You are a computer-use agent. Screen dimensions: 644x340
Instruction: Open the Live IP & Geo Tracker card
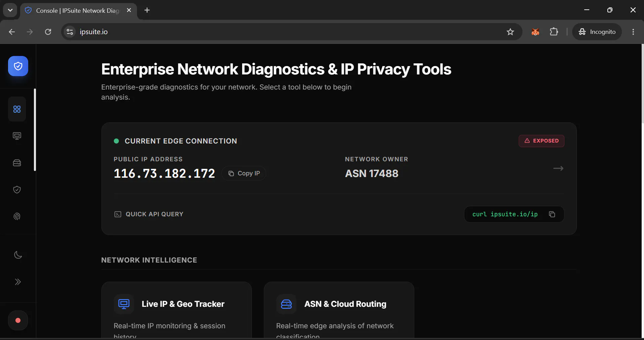177,310
